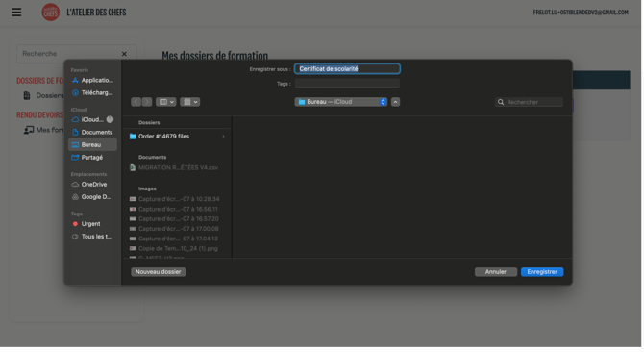Click Capture d'écr... à 16.56.11
The width and height of the screenshot is (644, 352).
click(178, 210)
